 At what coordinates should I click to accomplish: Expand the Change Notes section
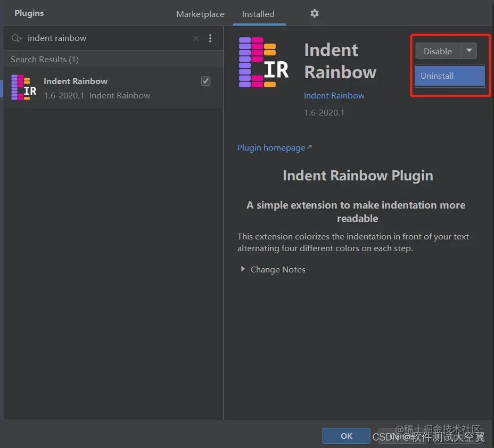[x=243, y=269]
